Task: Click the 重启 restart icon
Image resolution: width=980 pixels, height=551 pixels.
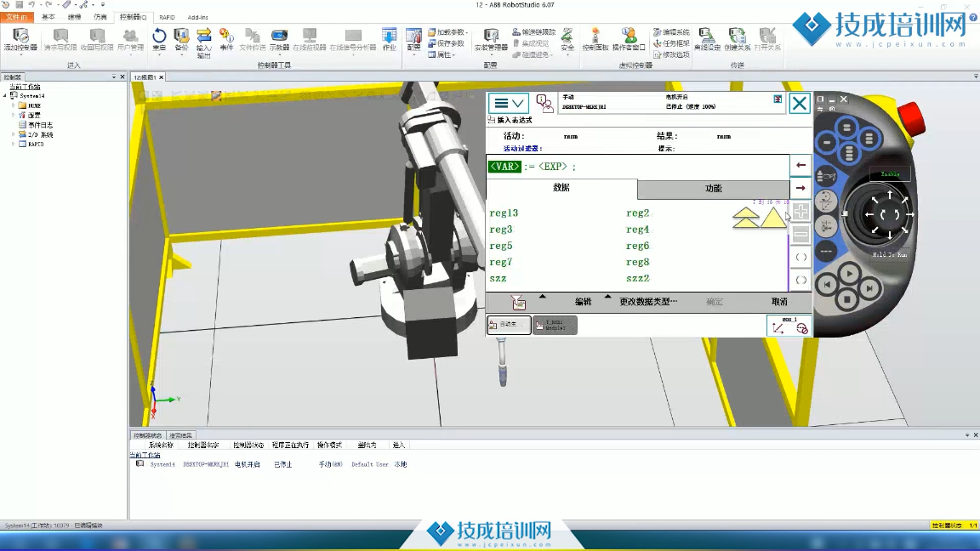Action: coord(159,39)
